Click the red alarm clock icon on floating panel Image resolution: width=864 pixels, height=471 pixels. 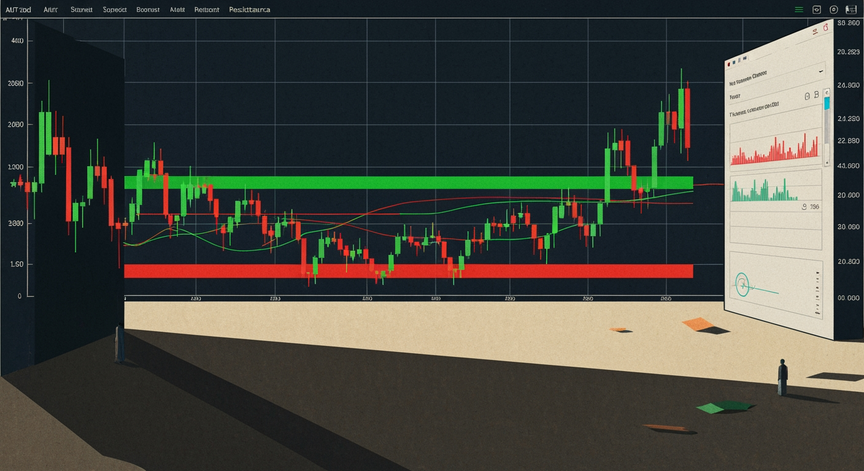coord(826,26)
